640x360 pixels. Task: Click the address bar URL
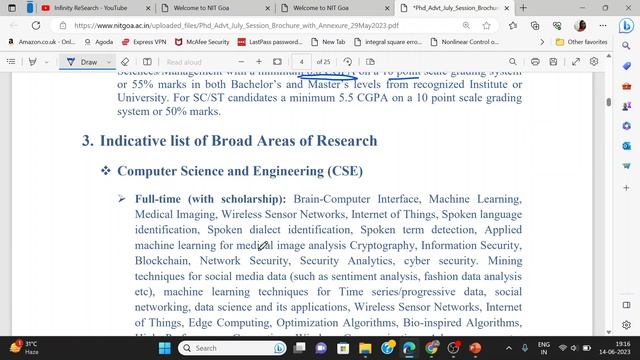pos(236,25)
